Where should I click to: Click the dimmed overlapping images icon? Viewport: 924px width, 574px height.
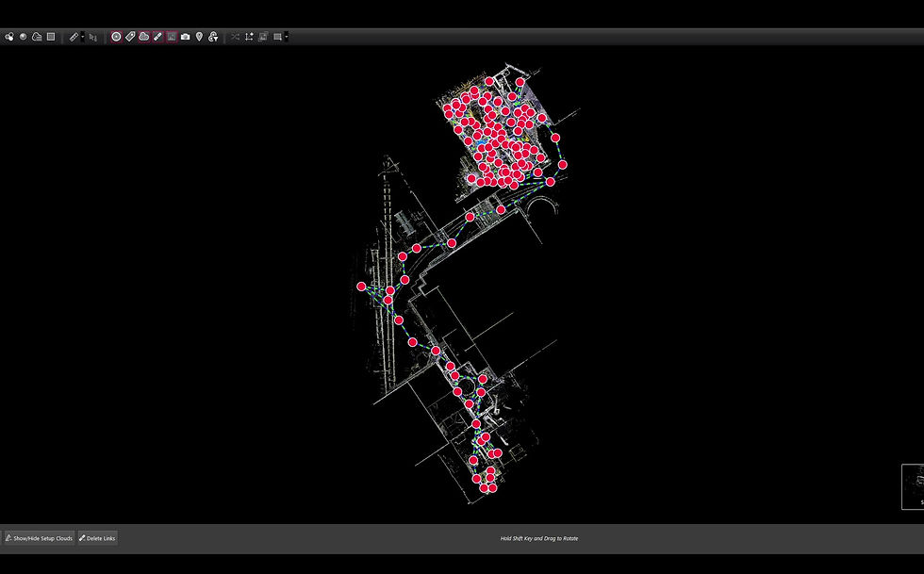point(263,37)
